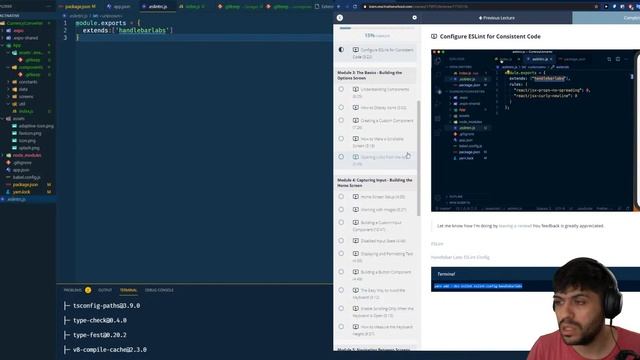Mark Displaying and Formatting Text circle
640x360 pixels.
point(341,253)
